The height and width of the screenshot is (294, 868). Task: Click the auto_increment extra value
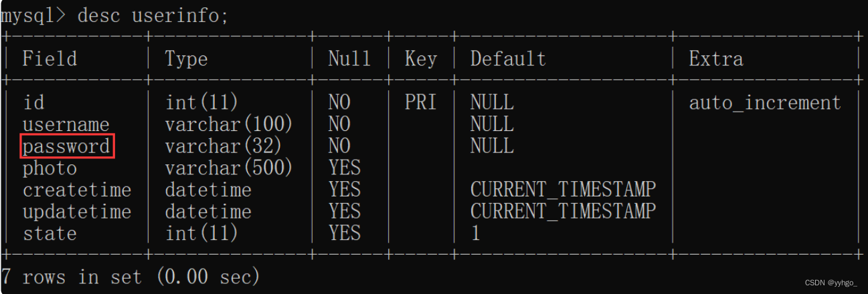[x=765, y=103]
